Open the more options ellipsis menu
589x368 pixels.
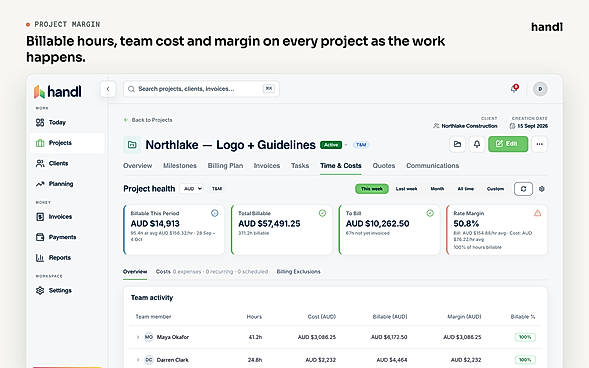(x=539, y=144)
